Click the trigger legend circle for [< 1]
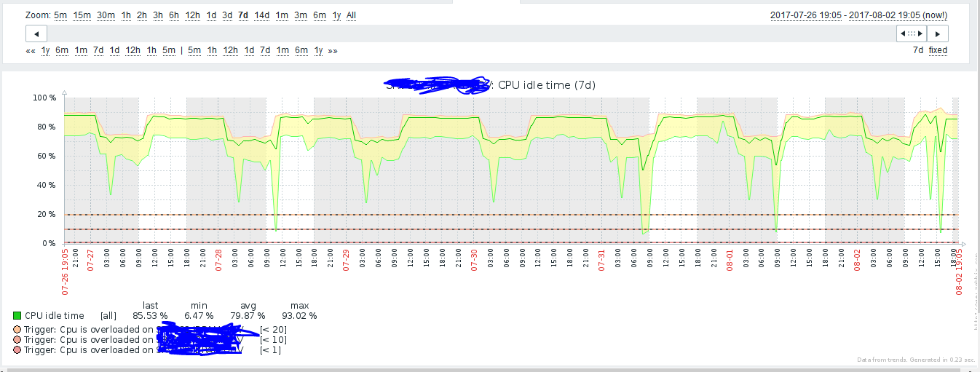 17,350
